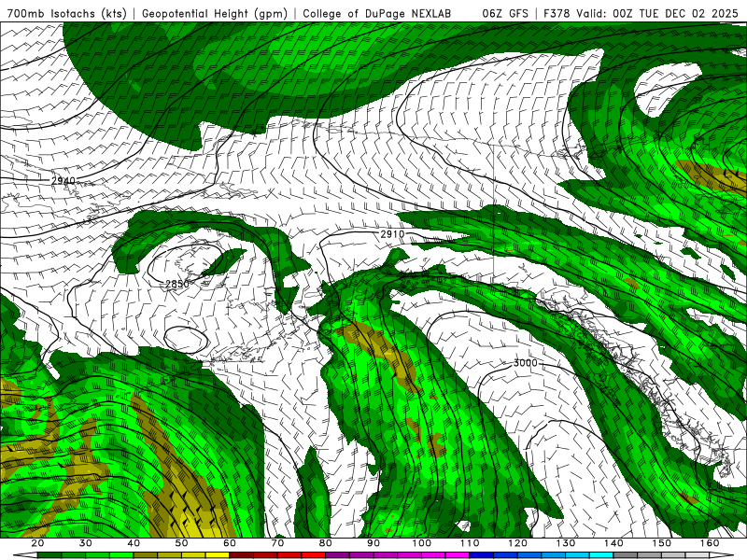Click the 'F378 Valid: 00Z TUE DEC 02 2025' timestamp

(643, 13)
